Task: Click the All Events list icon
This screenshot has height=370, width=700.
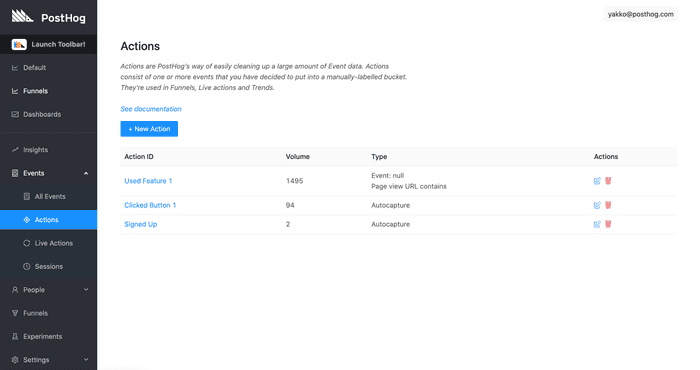Action: (27, 196)
